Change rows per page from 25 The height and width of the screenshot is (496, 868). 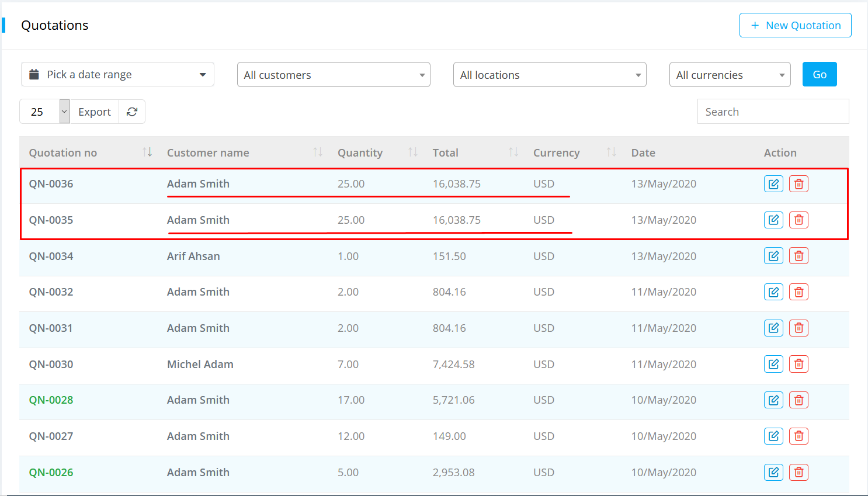click(44, 112)
